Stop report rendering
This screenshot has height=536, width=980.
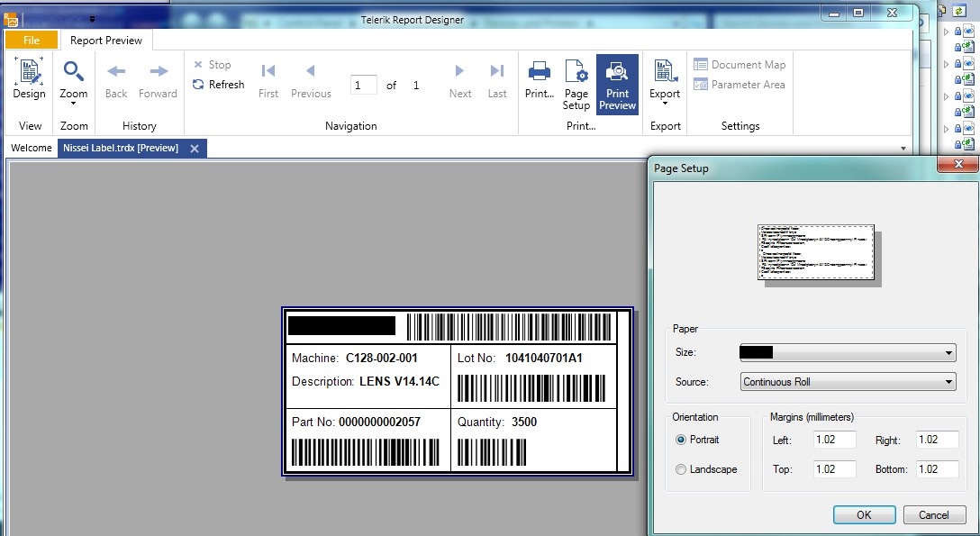(x=212, y=64)
